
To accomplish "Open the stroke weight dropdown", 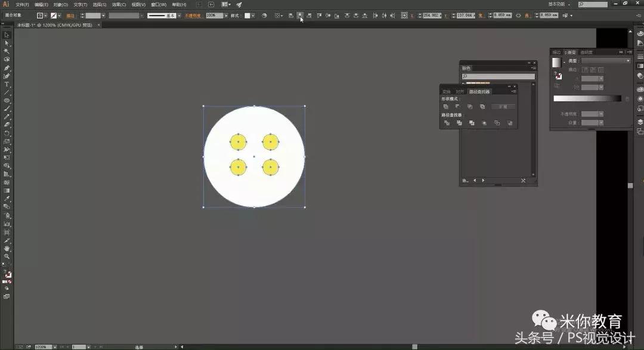I will click(103, 16).
